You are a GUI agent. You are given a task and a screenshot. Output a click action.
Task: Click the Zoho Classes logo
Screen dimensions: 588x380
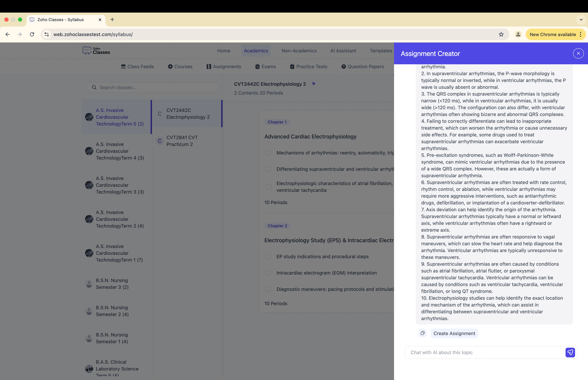tap(96, 51)
